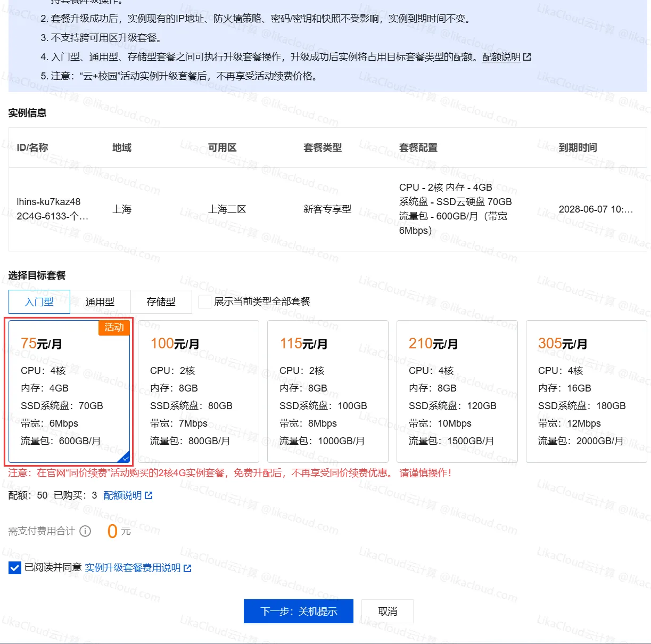Uncheck the 已阅读并同意 agreement checkbox
Screen dimensions: 651x644
coord(15,568)
